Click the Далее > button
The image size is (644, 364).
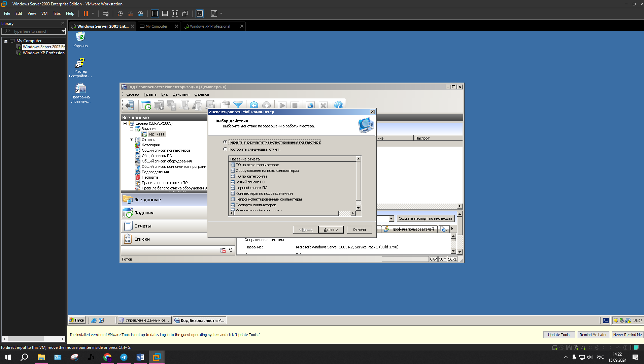[x=331, y=230]
